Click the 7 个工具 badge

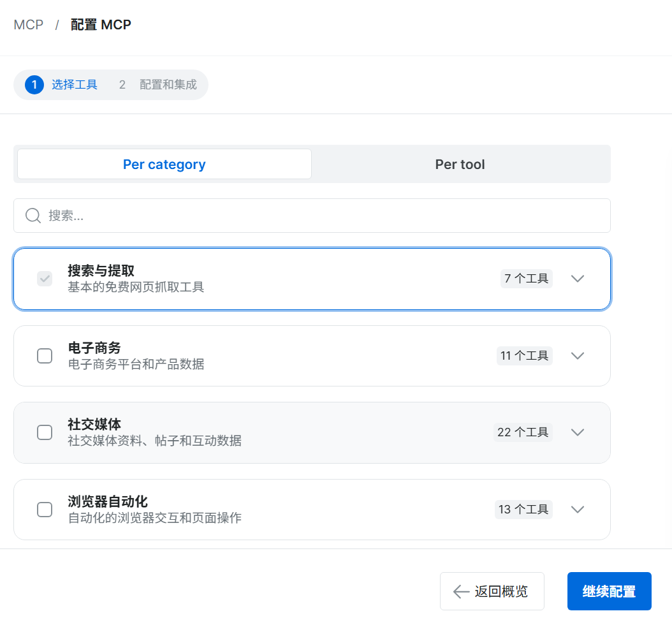526,279
